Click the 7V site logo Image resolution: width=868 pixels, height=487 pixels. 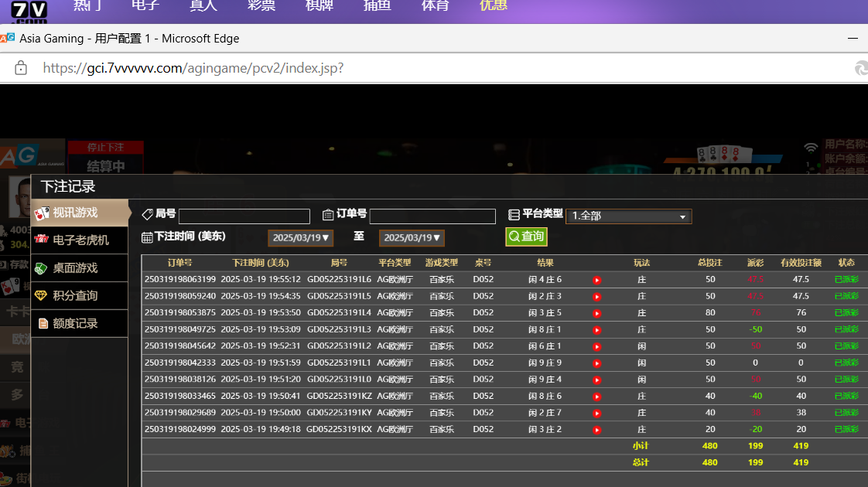(x=29, y=11)
